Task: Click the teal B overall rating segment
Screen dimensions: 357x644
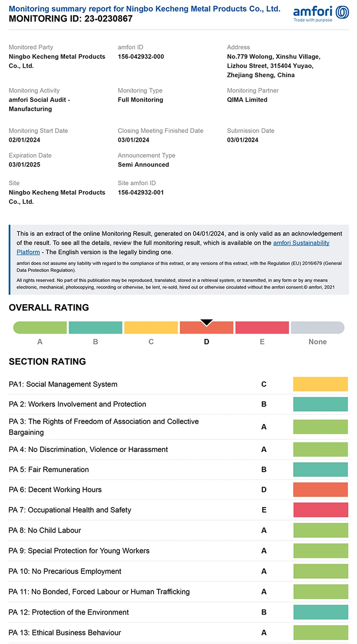Action: [95, 328]
